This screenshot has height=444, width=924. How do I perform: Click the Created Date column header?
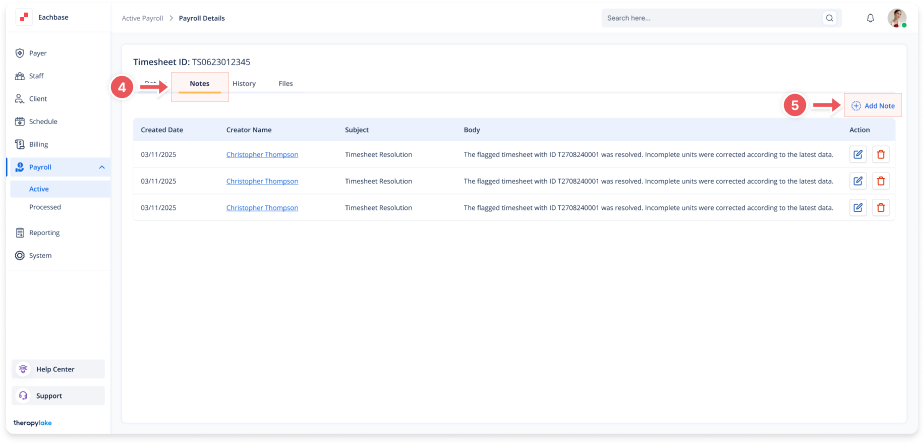tap(161, 130)
